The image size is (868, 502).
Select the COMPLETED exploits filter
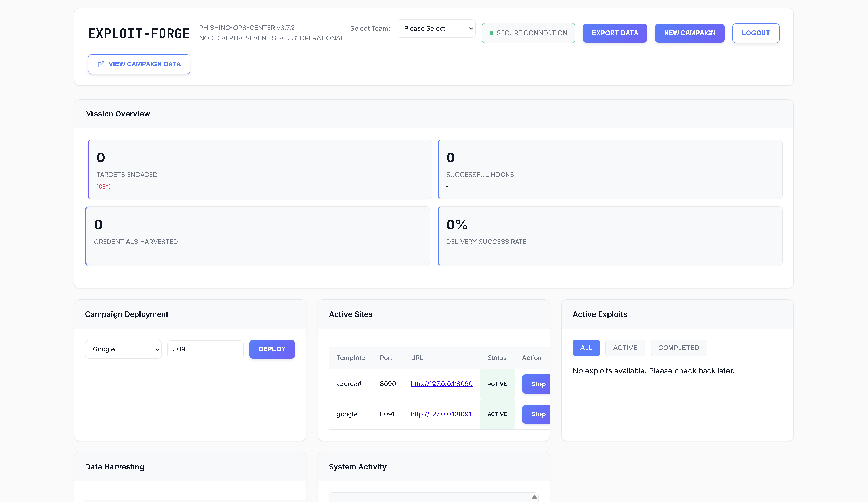(679, 348)
